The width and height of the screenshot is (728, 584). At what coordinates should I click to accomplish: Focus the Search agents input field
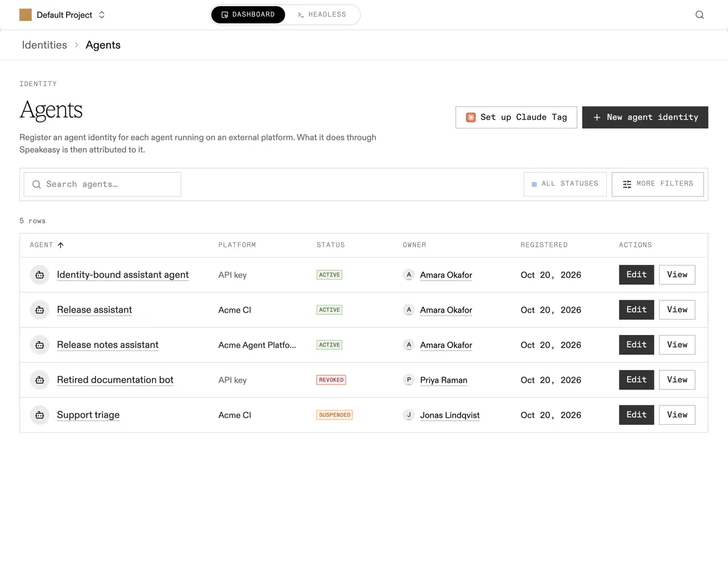click(102, 184)
